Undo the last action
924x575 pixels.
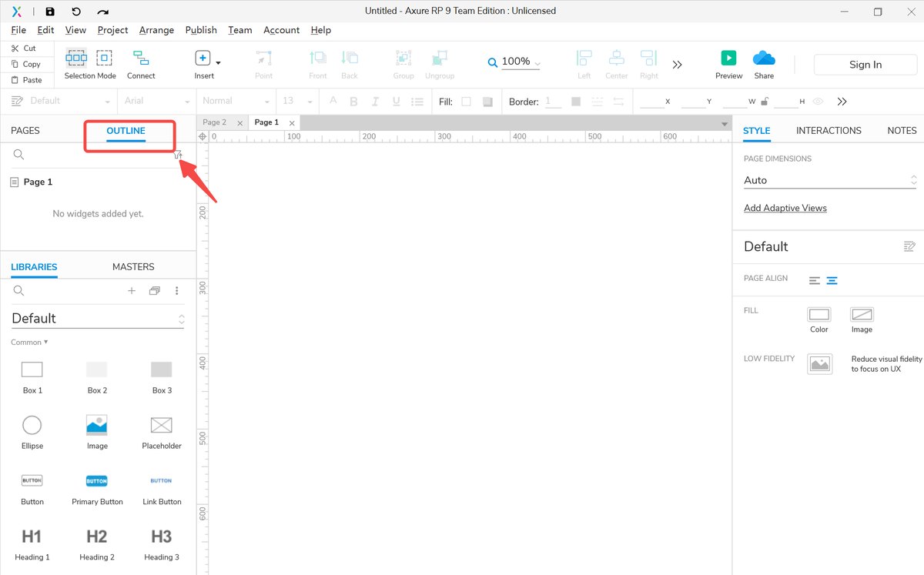[x=75, y=12]
